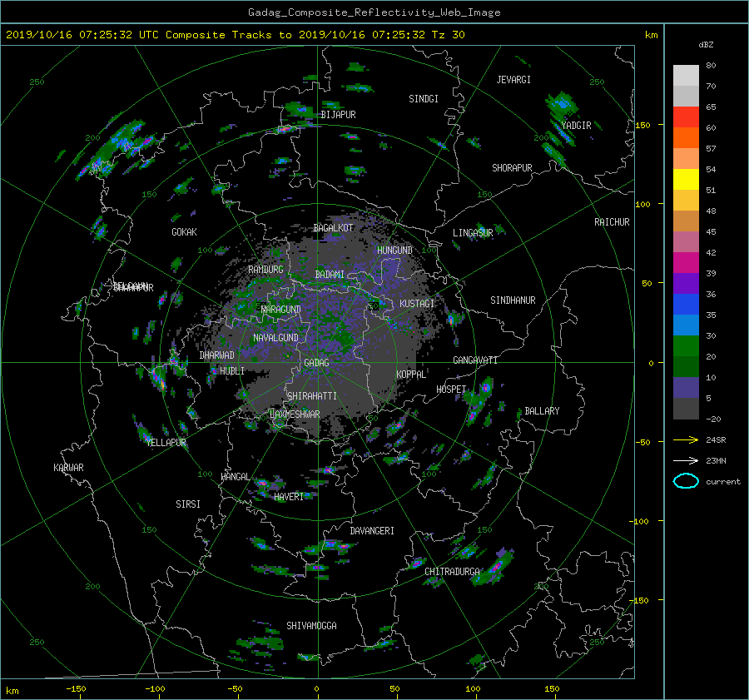Image resolution: width=749 pixels, height=700 pixels.
Task: Click the HUBLI city label
Action: pyautogui.click(x=231, y=371)
